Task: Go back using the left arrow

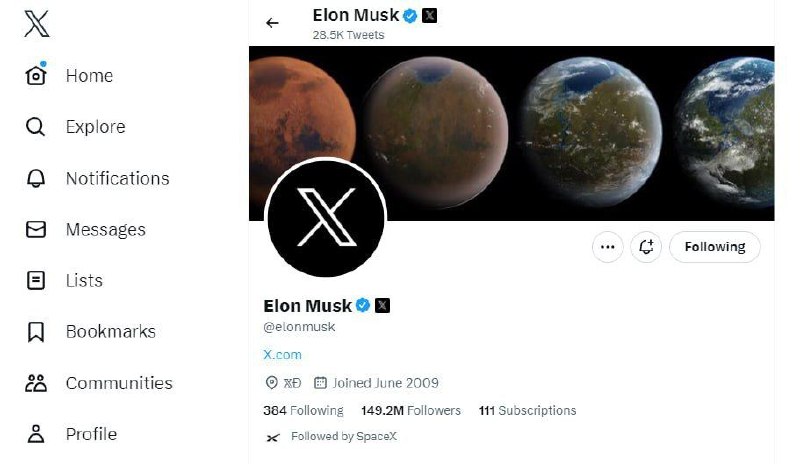Action: pyautogui.click(x=272, y=23)
